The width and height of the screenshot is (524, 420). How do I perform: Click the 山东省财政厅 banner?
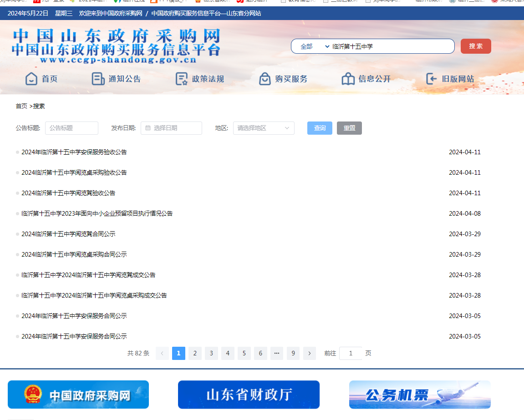click(x=249, y=395)
